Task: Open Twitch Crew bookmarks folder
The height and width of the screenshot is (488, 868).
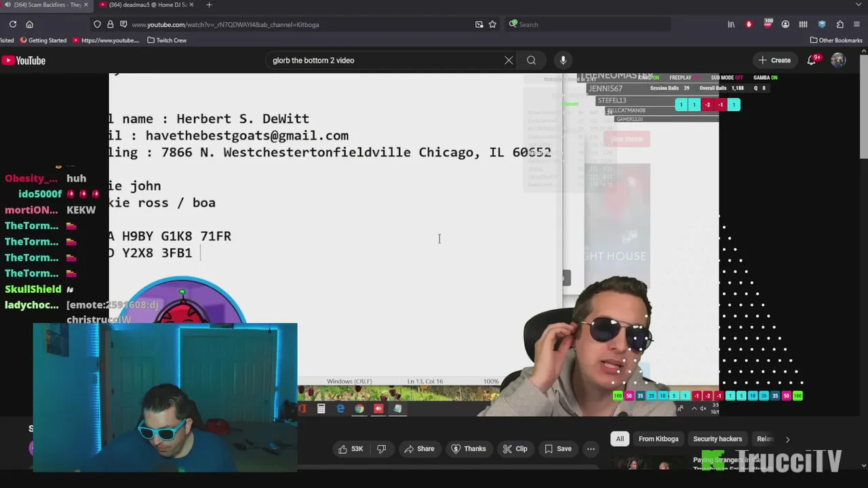Action: (x=167, y=40)
